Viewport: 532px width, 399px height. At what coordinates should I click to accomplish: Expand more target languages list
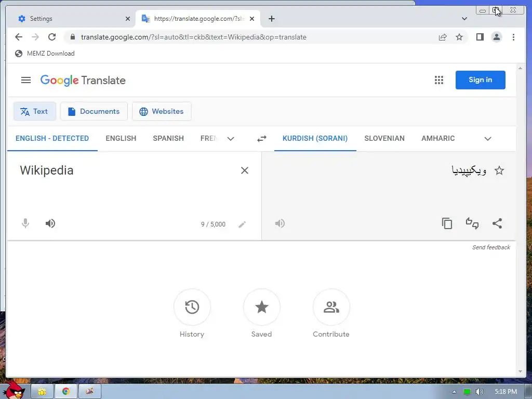(487, 138)
